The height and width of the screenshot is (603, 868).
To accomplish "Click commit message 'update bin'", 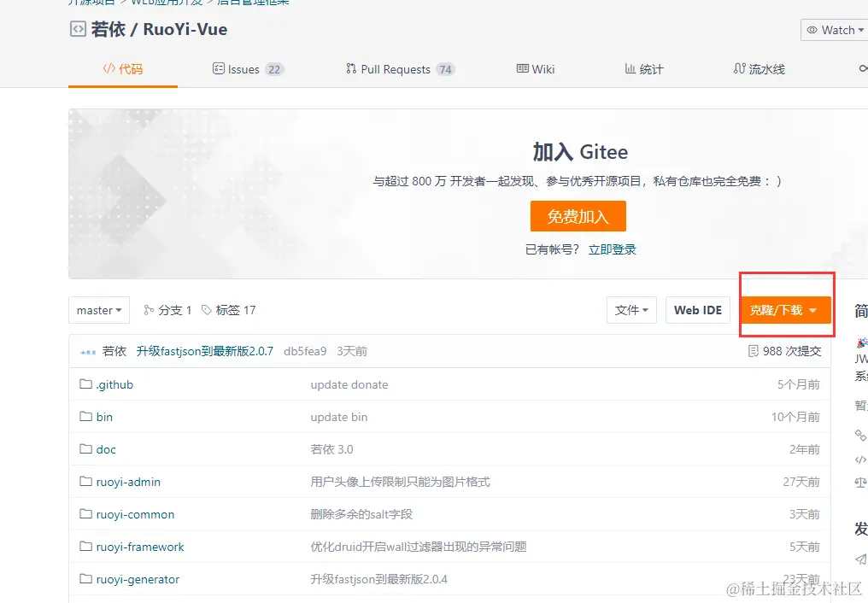I will pyautogui.click(x=339, y=417).
